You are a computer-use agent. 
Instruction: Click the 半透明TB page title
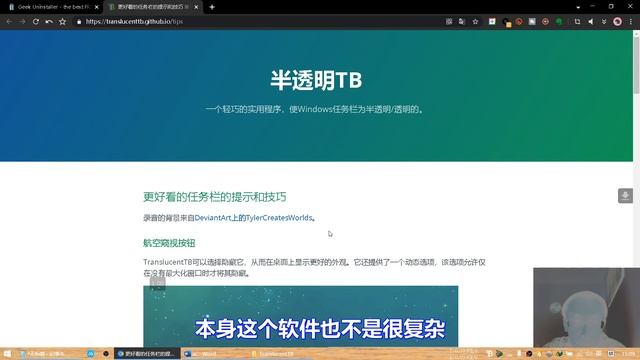point(316,80)
